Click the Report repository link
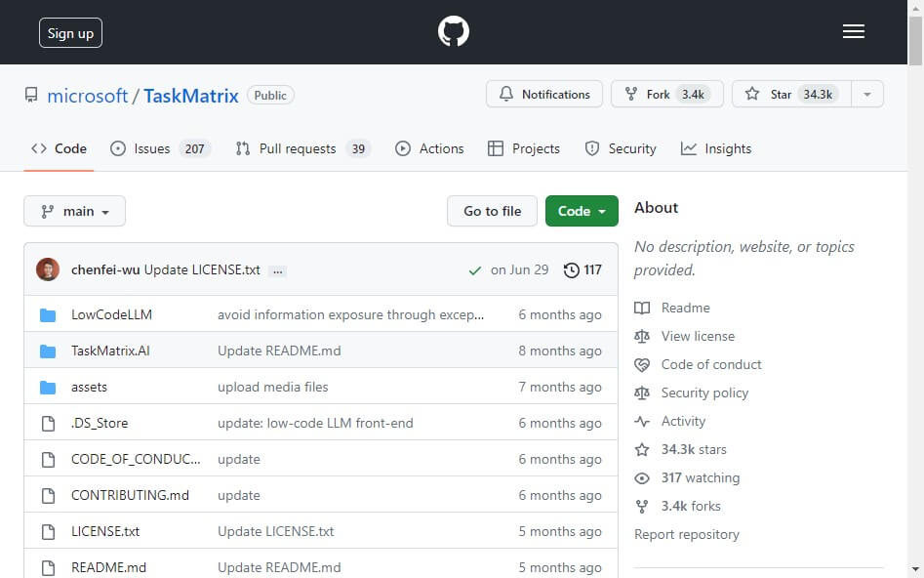The width and height of the screenshot is (924, 578). point(687,534)
